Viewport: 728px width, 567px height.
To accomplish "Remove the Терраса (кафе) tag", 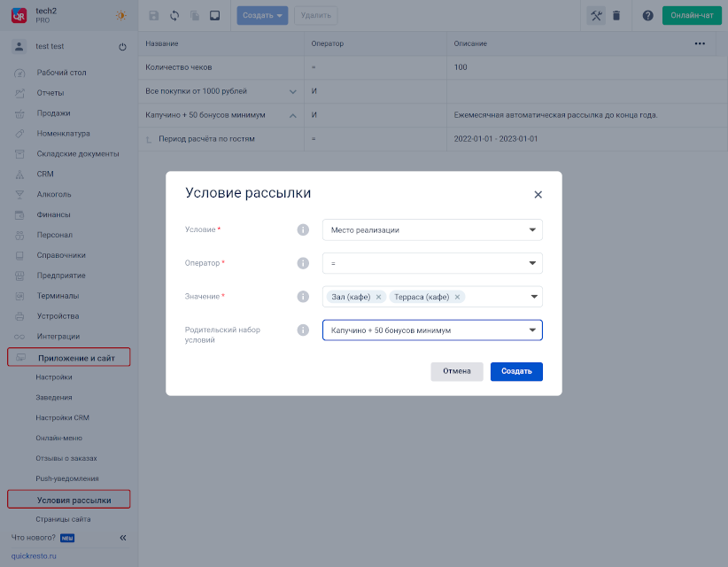I will [x=457, y=297].
